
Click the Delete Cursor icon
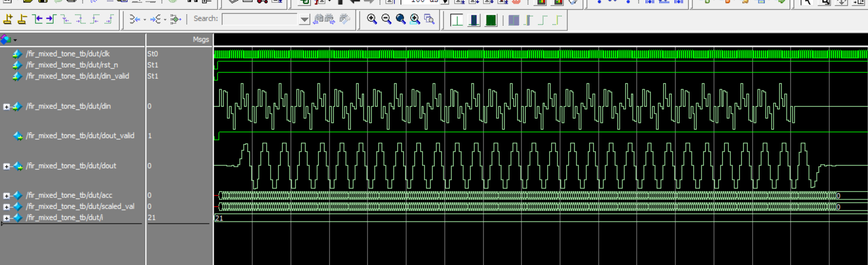point(22,19)
